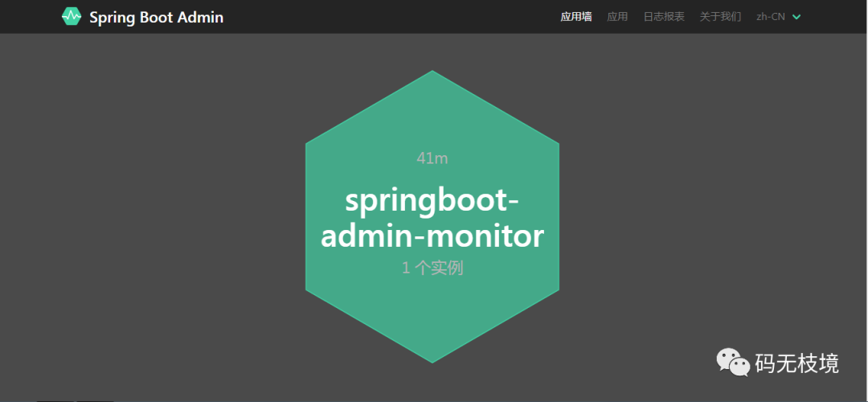Click the 1 个实例 instance count
This screenshot has height=402, width=868.
point(432,268)
